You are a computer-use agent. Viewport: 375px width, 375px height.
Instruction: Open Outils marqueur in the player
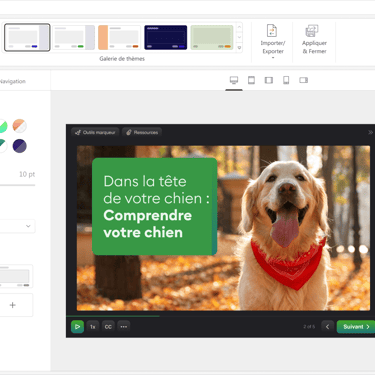pos(95,132)
